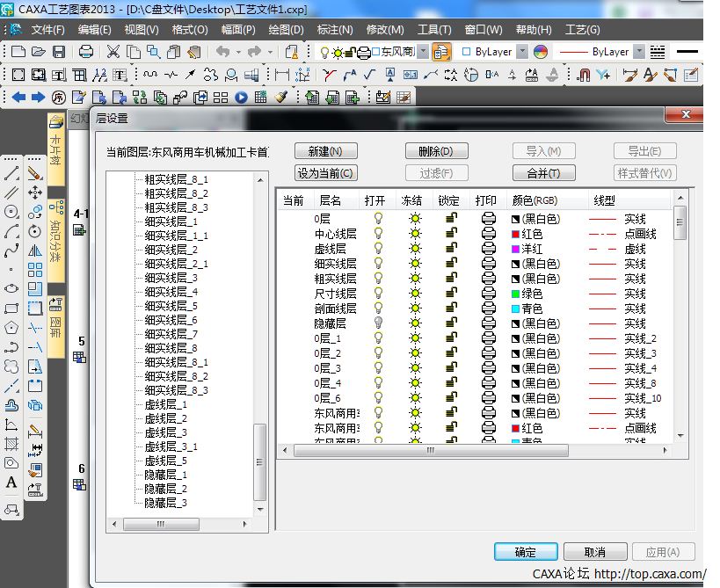720x588 pixels.
Task: Toggle the freeze sun icon for 中心线层
Action: coord(415,234)
